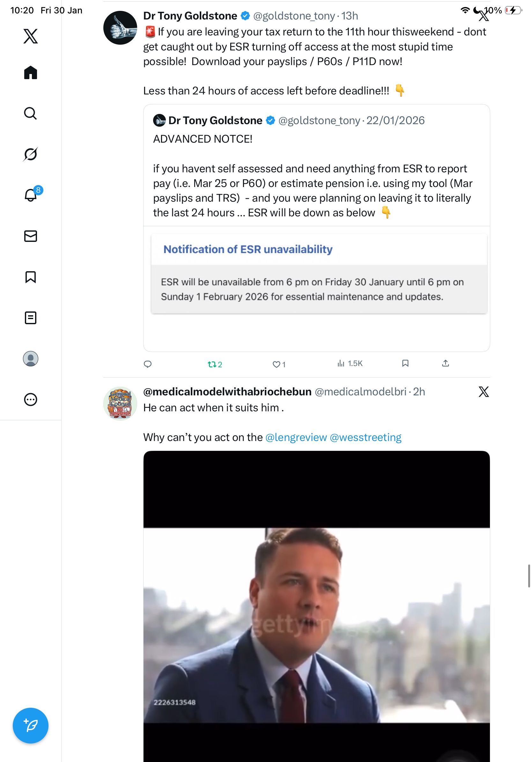Reply to Dr Tony Goldstone's tweet
The width and height of the screenshot is (532, 762).
[148, 364]
